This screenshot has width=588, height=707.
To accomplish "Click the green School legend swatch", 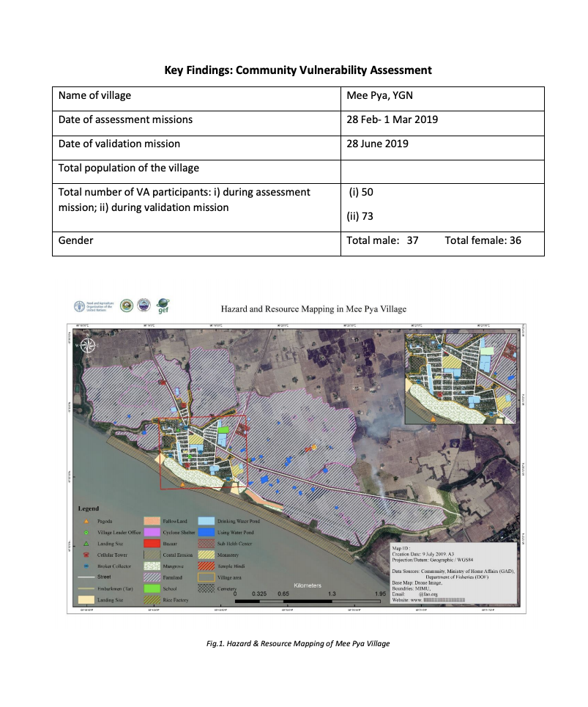I will pos(152,589).
